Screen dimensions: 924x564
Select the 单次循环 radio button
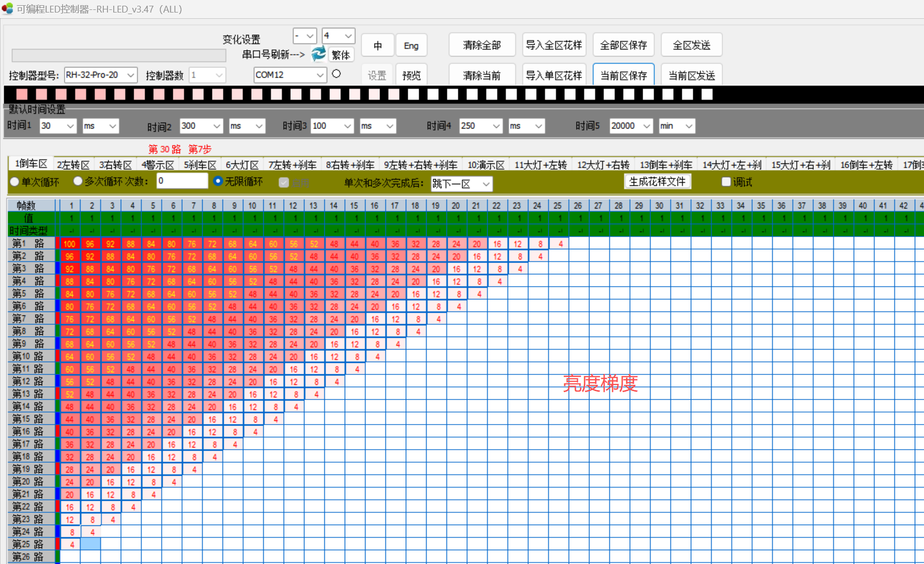point(14,181)
